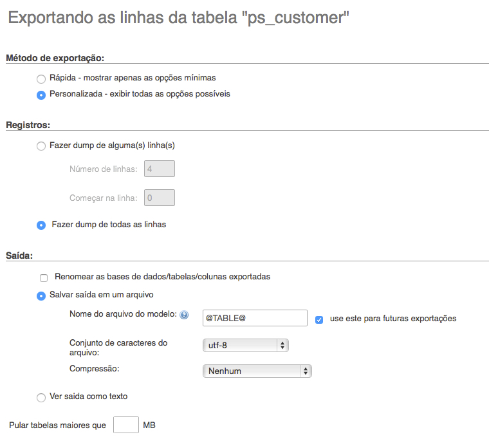Toggle Renomear as bases de dados checkbox
Screen dimensions: 489x448
(x=44, y=277)
